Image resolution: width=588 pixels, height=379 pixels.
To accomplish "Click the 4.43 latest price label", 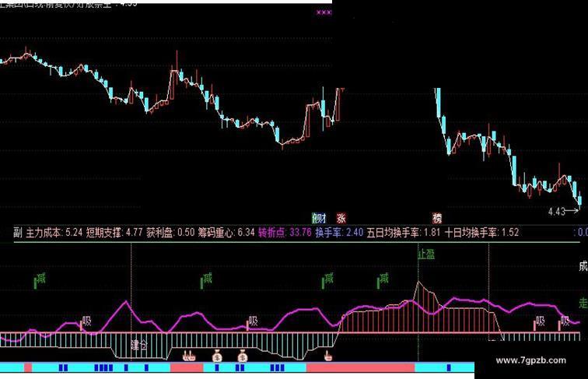I will point(557,212).
